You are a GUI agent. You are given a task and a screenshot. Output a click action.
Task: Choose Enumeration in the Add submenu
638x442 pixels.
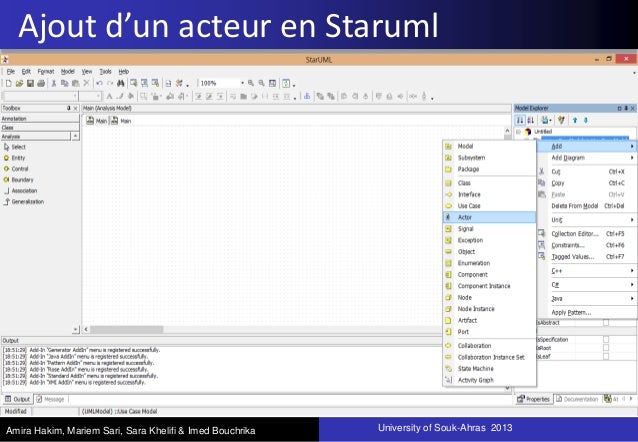point(489,263)
